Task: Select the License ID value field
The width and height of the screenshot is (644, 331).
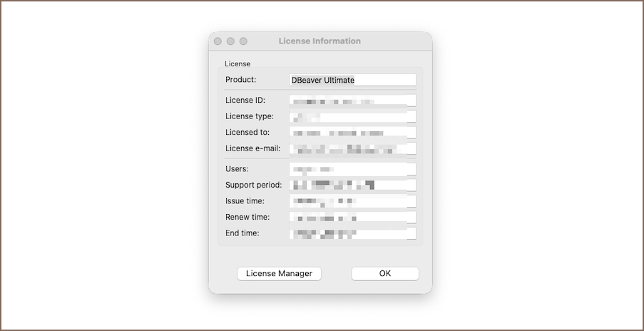Action: tap(352, 101)
